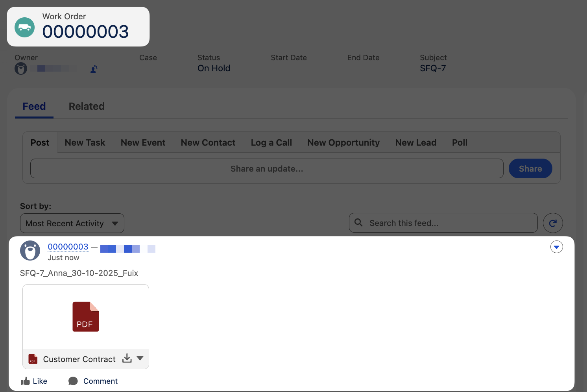
Task: Click the large PDF file icon
Action: pos(86,317)
